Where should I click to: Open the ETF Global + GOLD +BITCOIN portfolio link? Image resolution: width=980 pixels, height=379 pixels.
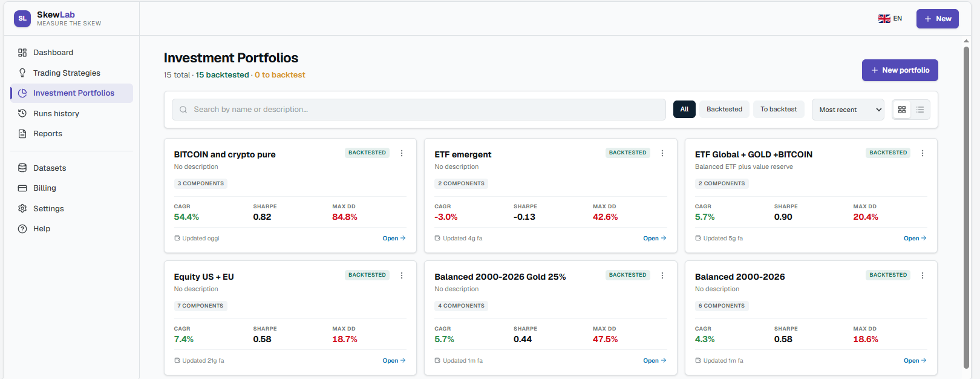[x=915, y=239]
